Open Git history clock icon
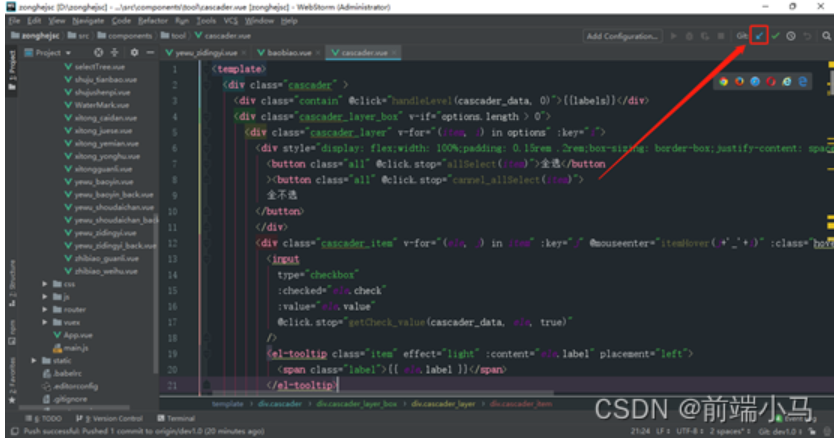Image resolution: width=834 pixels, height=438 pixels. click(791, 36)
